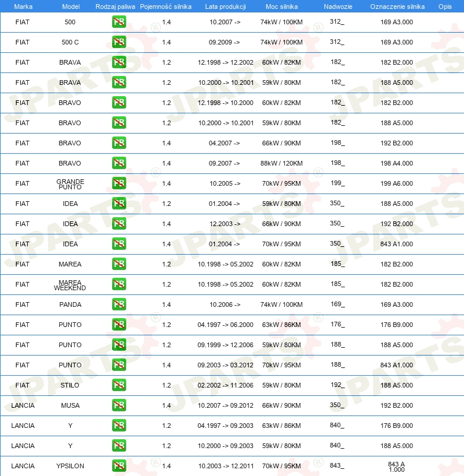Click the body code 192_
This screenshot has height=476, width=464.
click(338, 385)
